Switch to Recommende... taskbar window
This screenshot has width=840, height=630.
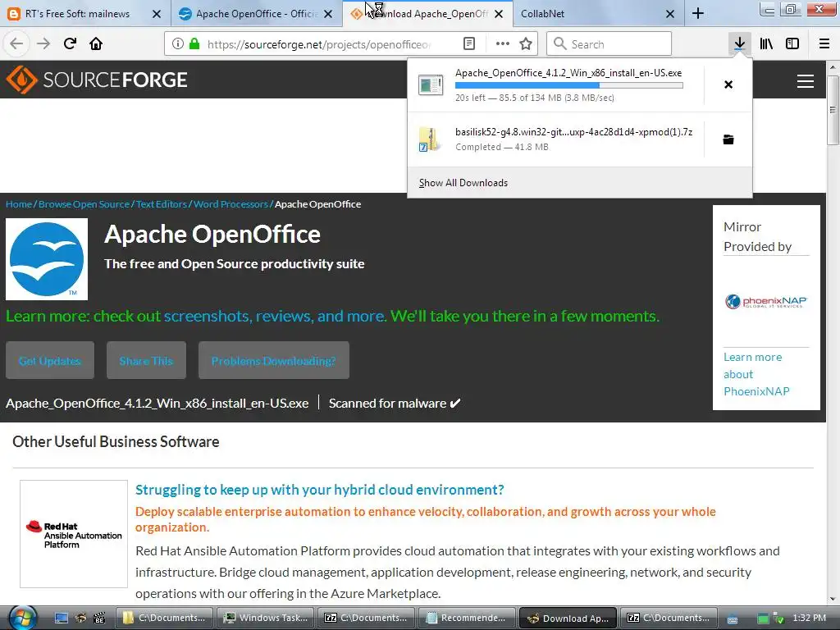(466, 619)
